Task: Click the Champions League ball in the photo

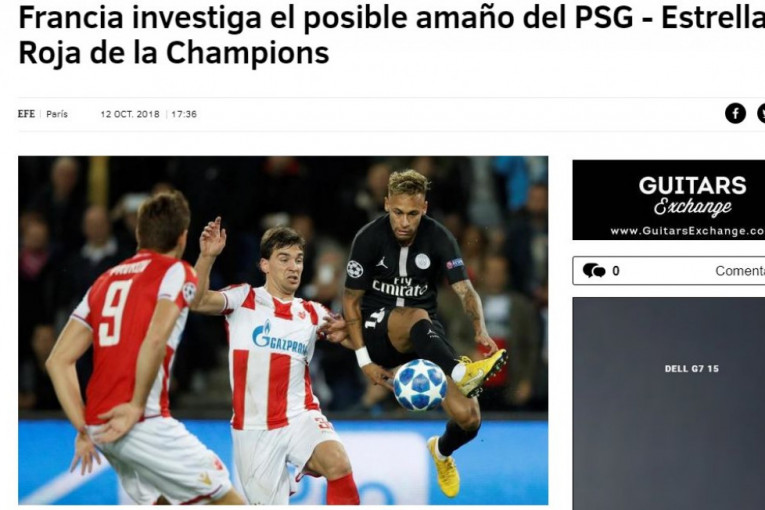Action: click(x=420, y=385)
